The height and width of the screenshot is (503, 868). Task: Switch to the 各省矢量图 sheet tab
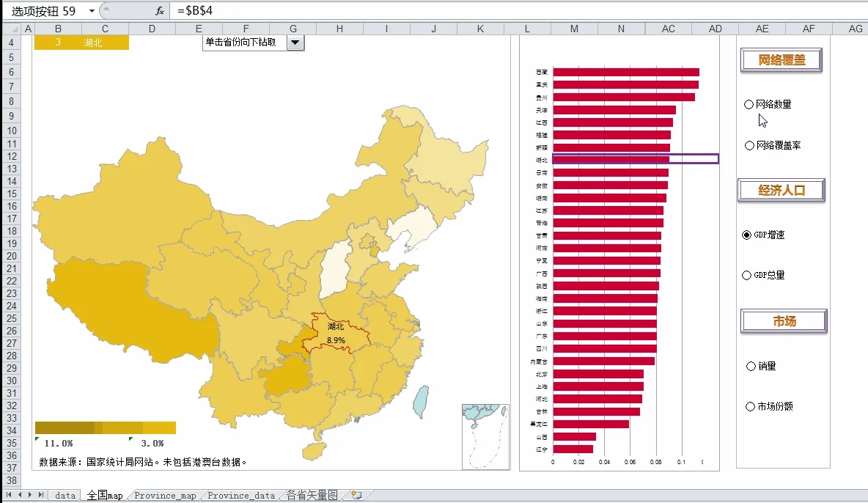click(312, 495)
